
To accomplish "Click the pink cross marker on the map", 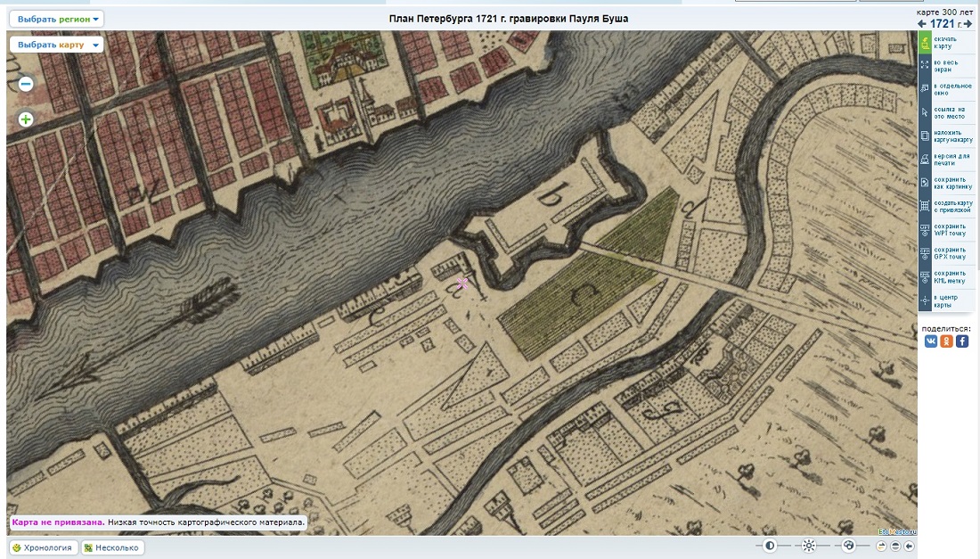I will pyautogui.click(x=461, y=284).
